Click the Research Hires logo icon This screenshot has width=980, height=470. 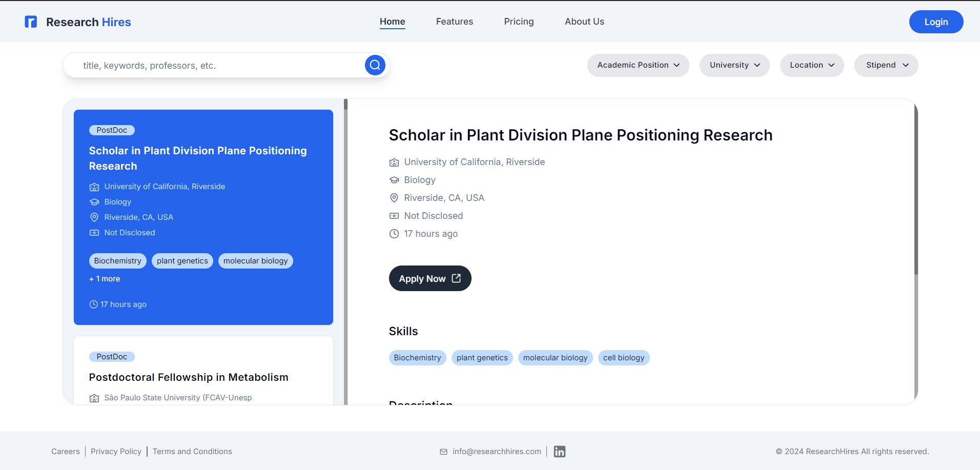[31, 22]
